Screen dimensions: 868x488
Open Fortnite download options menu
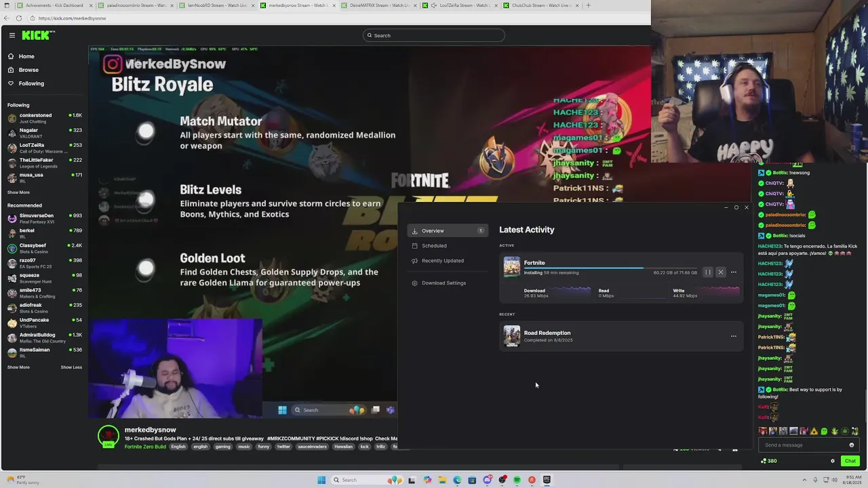click(x=734, y=272)
